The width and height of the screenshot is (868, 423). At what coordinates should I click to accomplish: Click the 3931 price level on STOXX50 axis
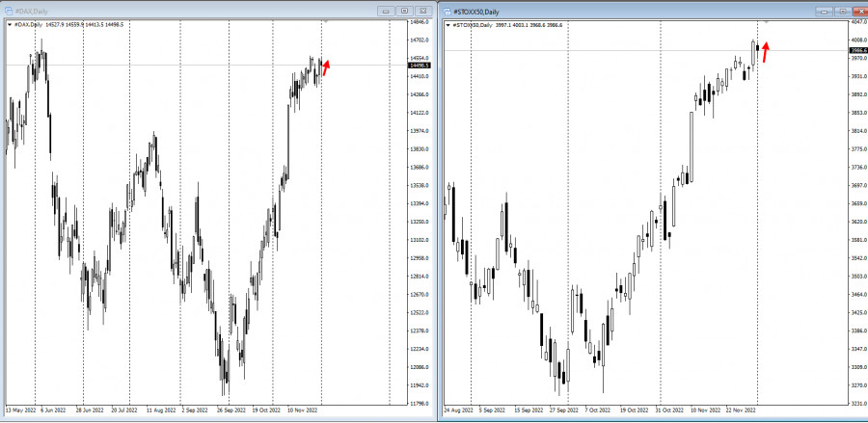[859, 76]
